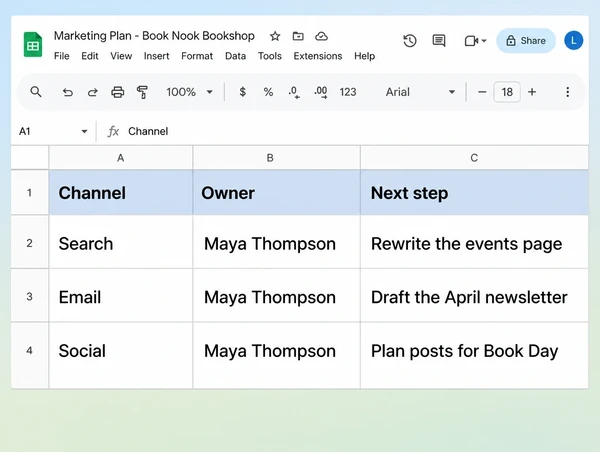Expand meeting options arrow beside camera

coord(484,41)
